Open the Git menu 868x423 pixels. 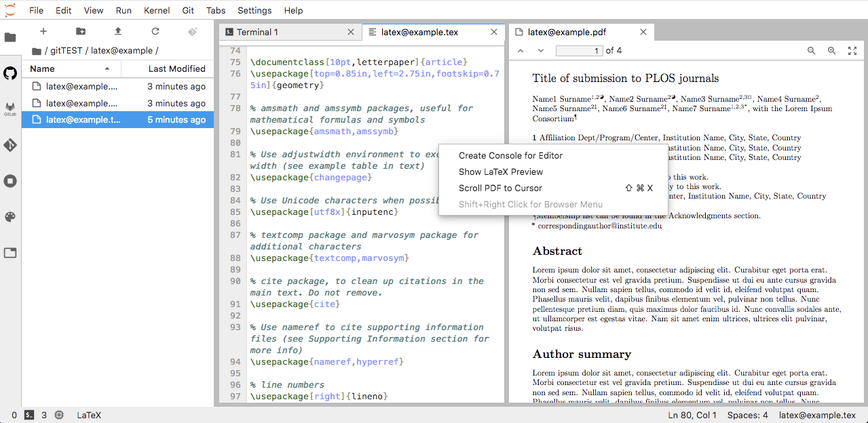click(188, 10)
